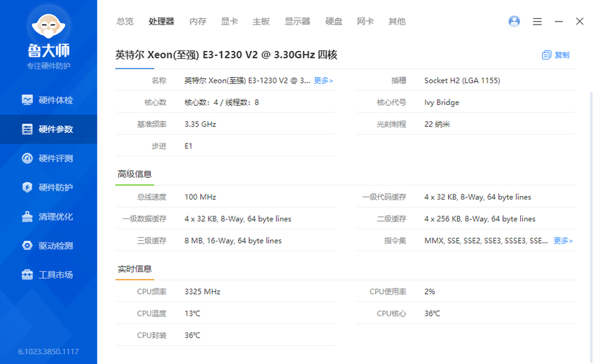Click 更多> next to processor name
The image size is (595, 364).
coord(323,80)
